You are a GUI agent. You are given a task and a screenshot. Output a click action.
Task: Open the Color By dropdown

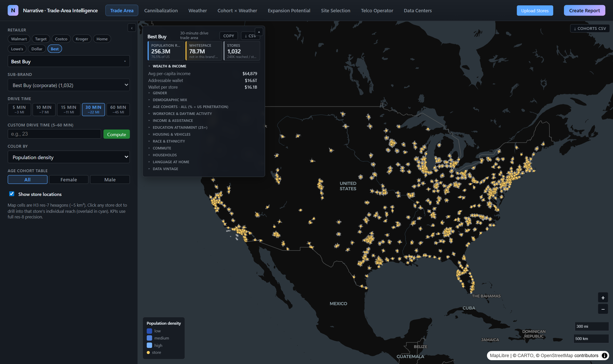click(x=69, y=157)
